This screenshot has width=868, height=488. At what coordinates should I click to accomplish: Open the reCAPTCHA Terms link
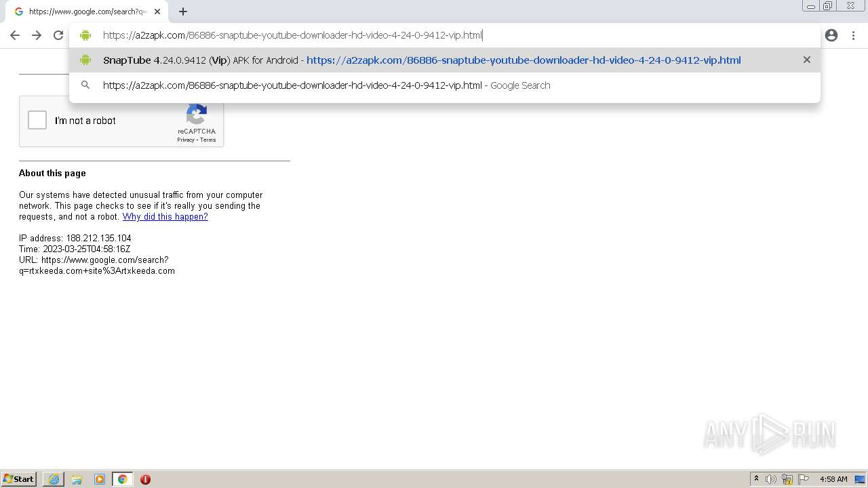208,140
